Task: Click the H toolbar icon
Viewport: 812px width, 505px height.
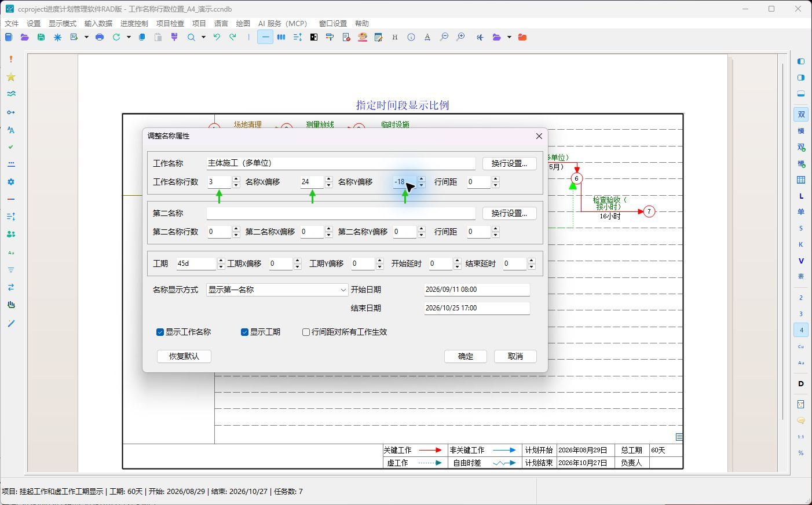Action: tap(395, 37)
